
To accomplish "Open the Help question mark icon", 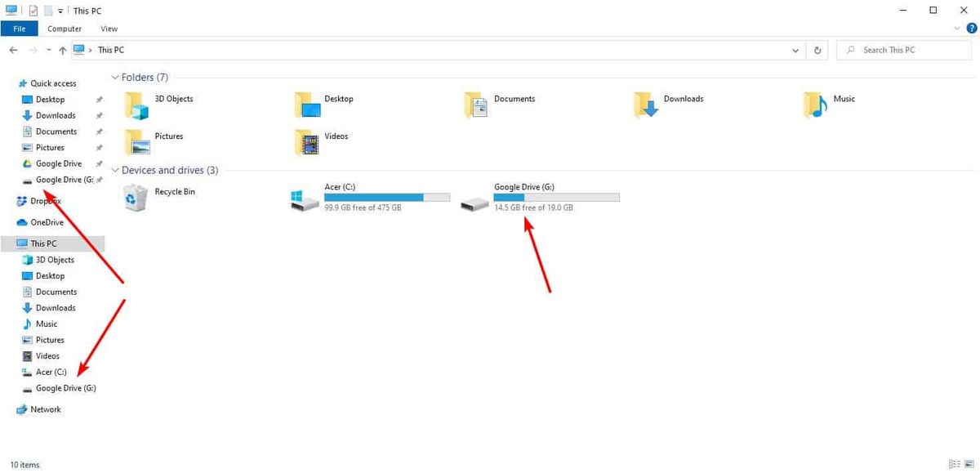I will [972, 28].
